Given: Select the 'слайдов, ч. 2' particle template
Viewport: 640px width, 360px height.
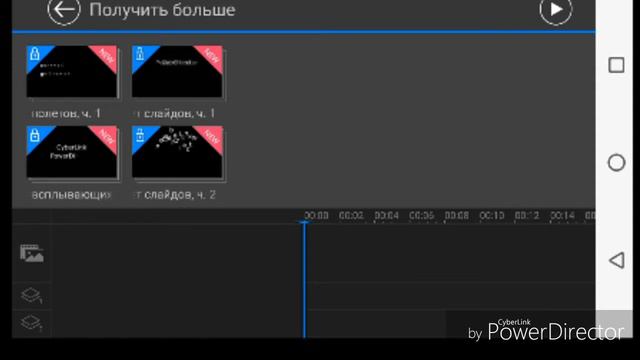Looking at the screenshot, I should coord(177,151).
